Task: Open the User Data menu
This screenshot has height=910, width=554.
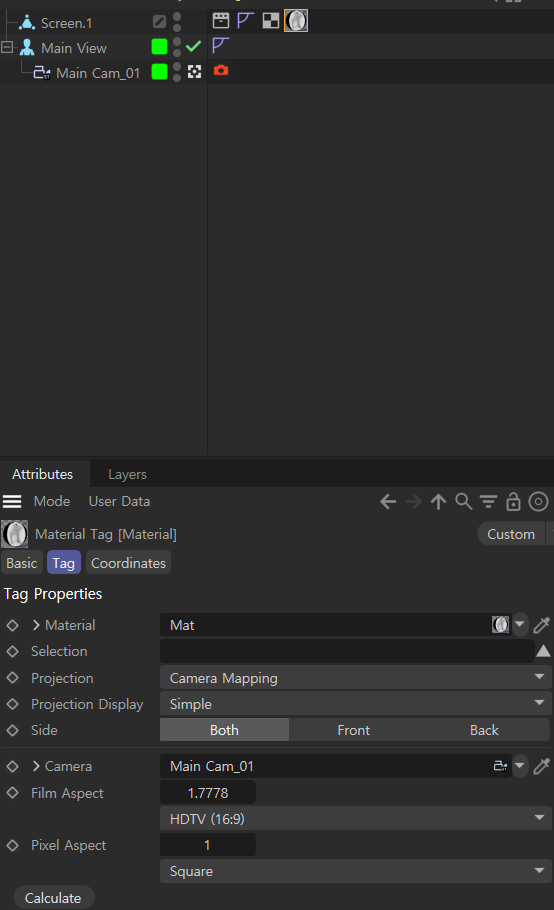Action: [119, 501]
